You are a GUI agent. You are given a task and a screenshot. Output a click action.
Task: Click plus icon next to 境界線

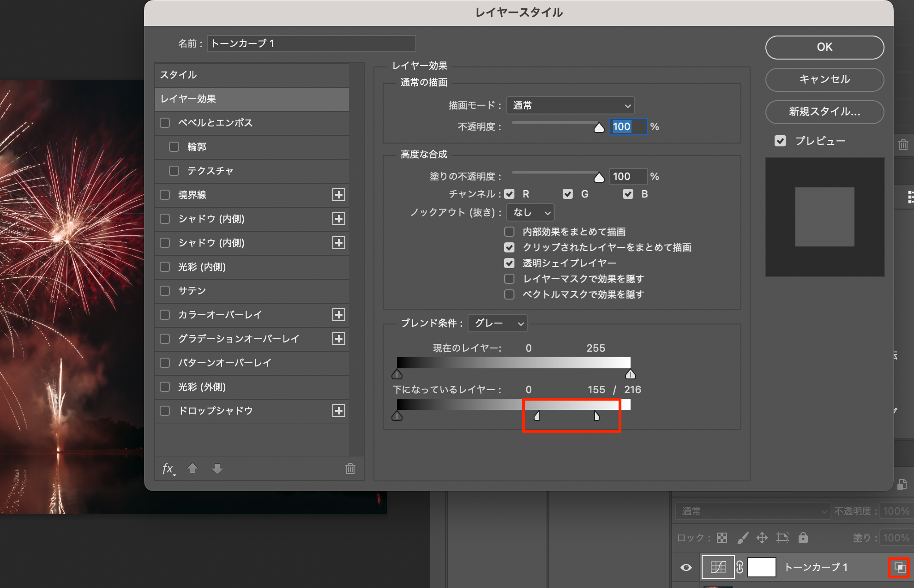pos(339,195)
